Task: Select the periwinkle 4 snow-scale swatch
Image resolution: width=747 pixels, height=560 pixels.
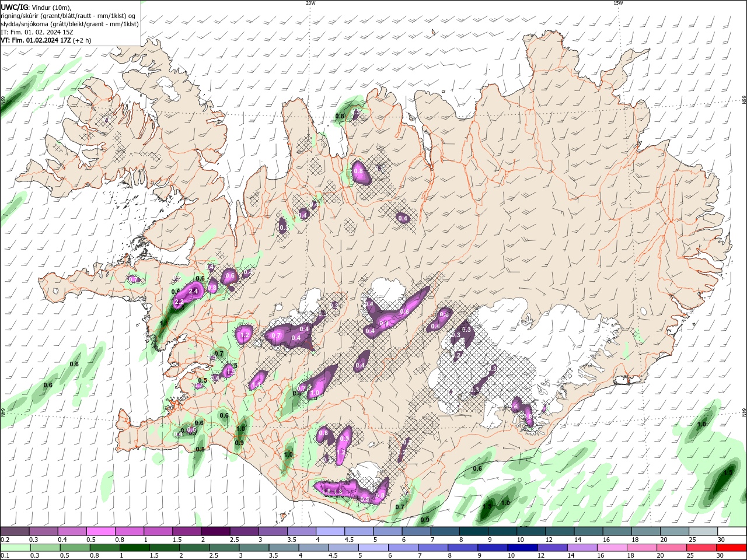Action: coord(330,531)
